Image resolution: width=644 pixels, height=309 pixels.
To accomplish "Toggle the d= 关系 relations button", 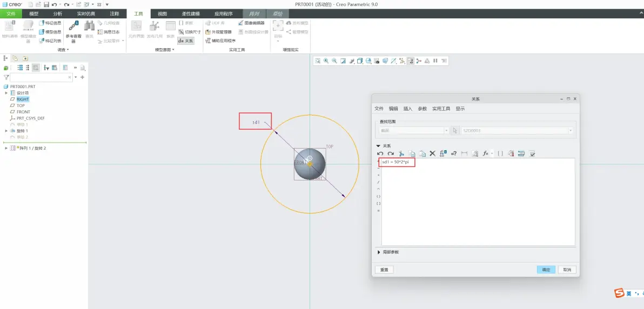I will [186, 41].
